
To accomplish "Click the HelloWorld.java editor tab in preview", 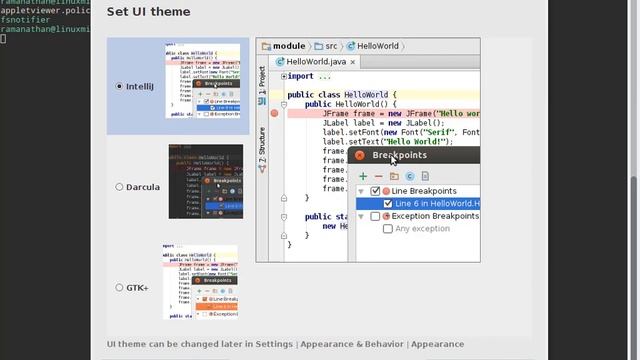I will [x=316, y=62].
